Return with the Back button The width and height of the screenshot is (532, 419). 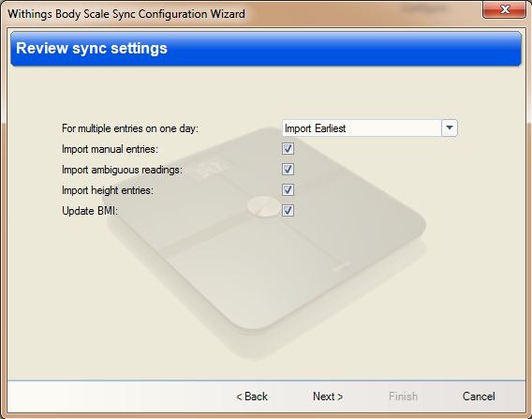pos(252,397)
